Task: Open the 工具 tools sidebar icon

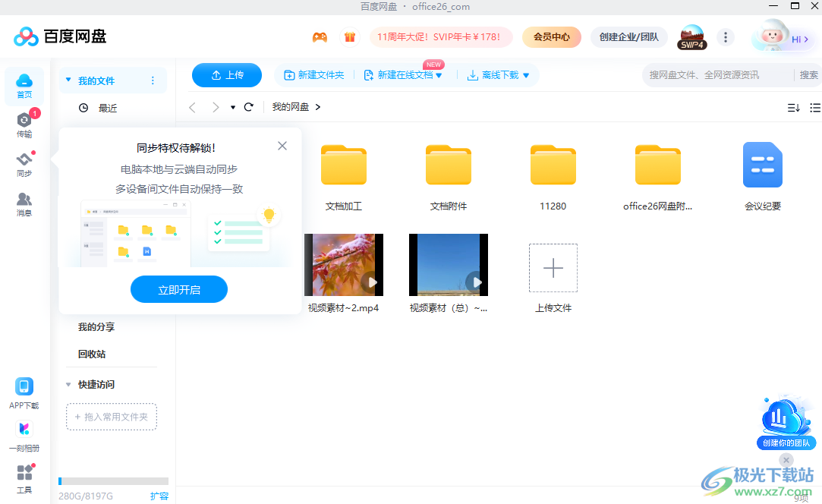Action: 24,478
